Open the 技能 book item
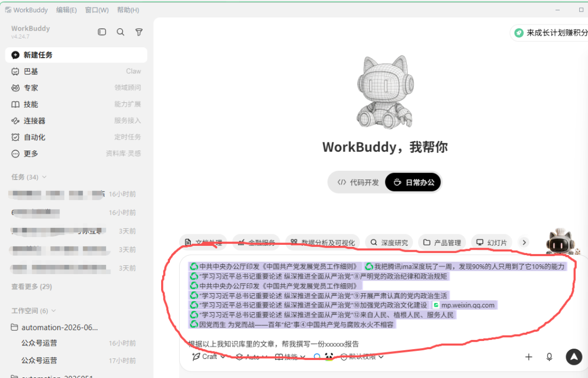Image resolution: width=588 pixels, height=378 pixels. pyautogui.click(x=76, y=104)
